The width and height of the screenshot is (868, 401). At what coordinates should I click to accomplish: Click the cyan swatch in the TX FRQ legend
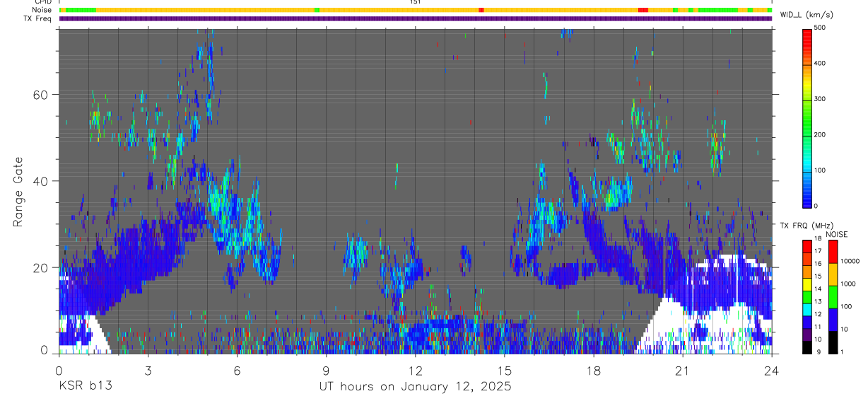pyautogui.click(x=806, y=309)
